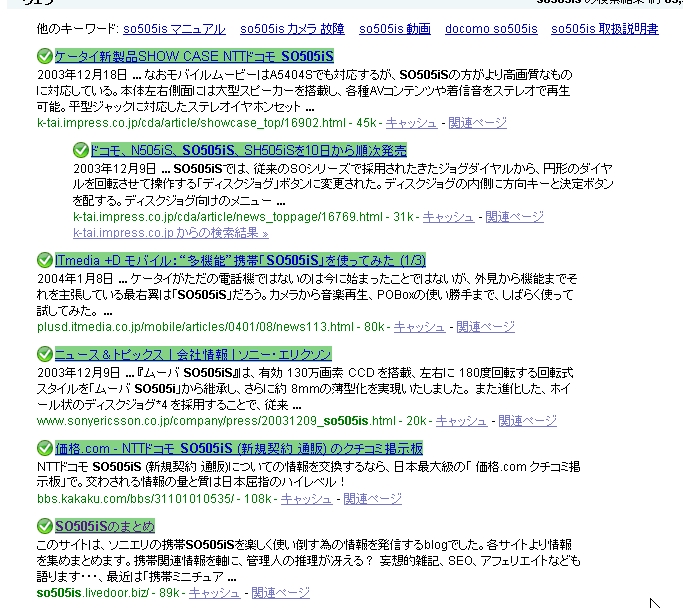This screenshot has width=683, height=608.
Task: Click URL text www.sonyericsson.co.jp/company/press/20031209_so505is.html
Action: 216,421
